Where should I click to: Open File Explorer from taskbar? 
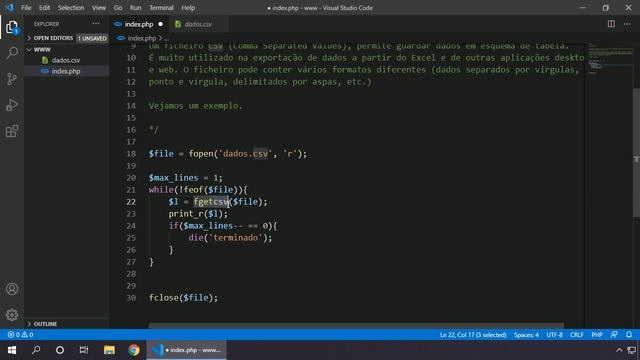click(109, 350)
